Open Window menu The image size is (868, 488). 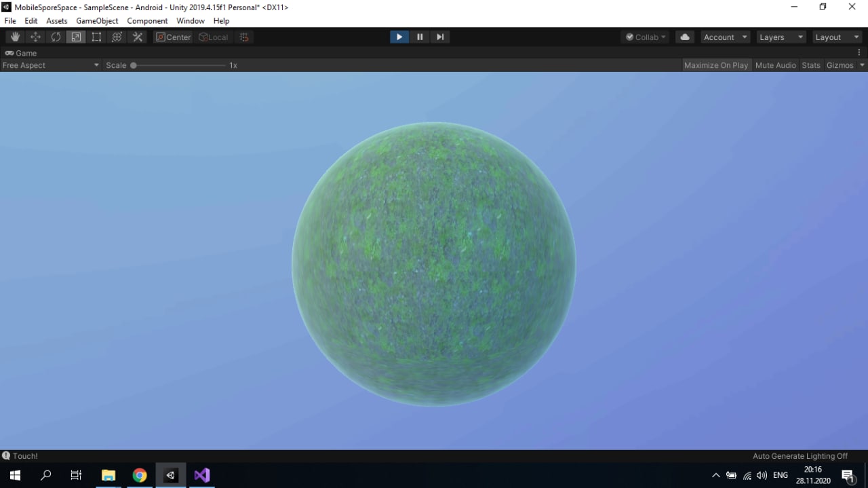click(x=191, y=21)
